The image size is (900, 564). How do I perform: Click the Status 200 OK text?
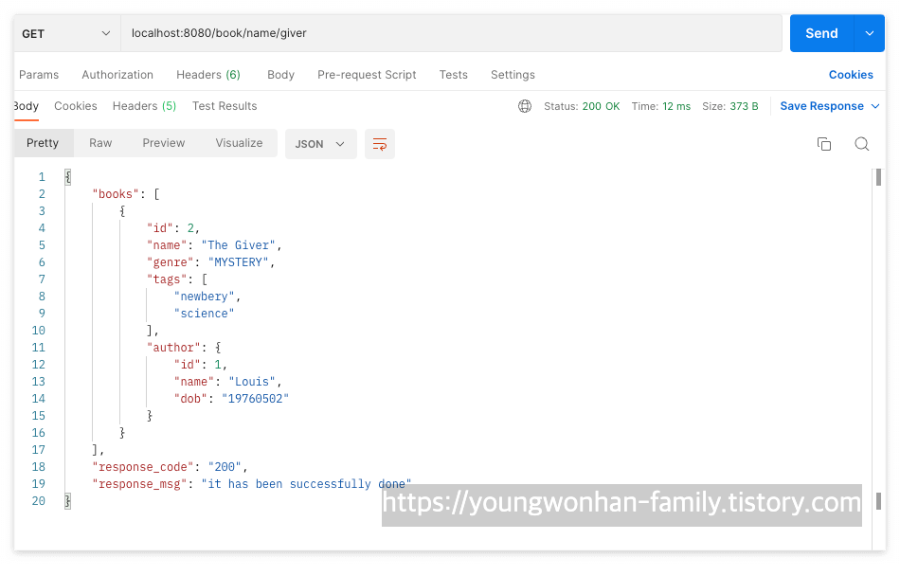point(581,106)
